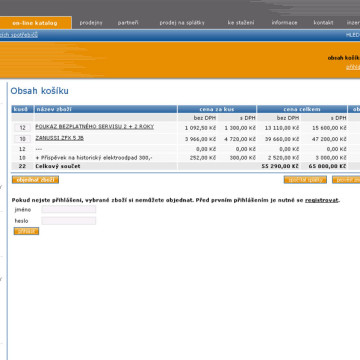The height and width of the screenshot is (360, 360).
Task: Click the 1 300,00 Kč price cell
Action: click(x=240, y=128)
